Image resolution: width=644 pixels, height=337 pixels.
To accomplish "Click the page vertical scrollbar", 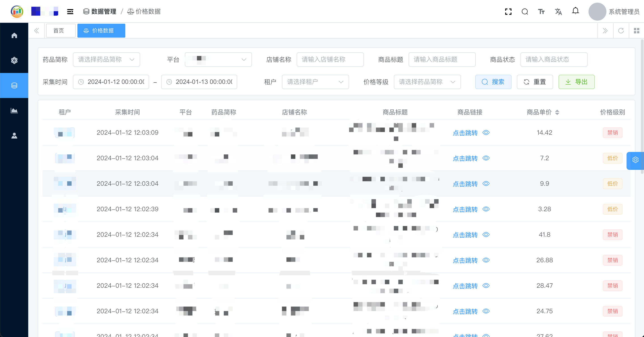I will click(x=642, y=107).
